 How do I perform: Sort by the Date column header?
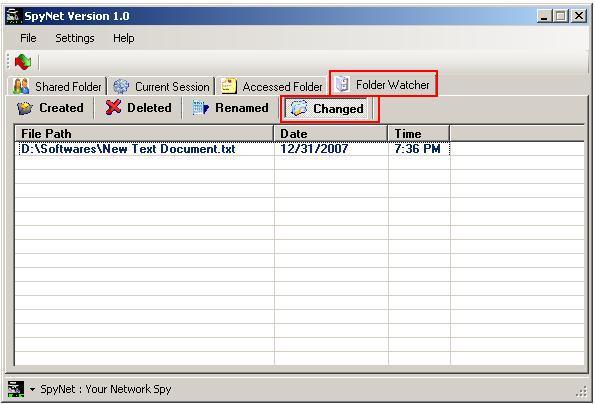[x=331, y=134]
